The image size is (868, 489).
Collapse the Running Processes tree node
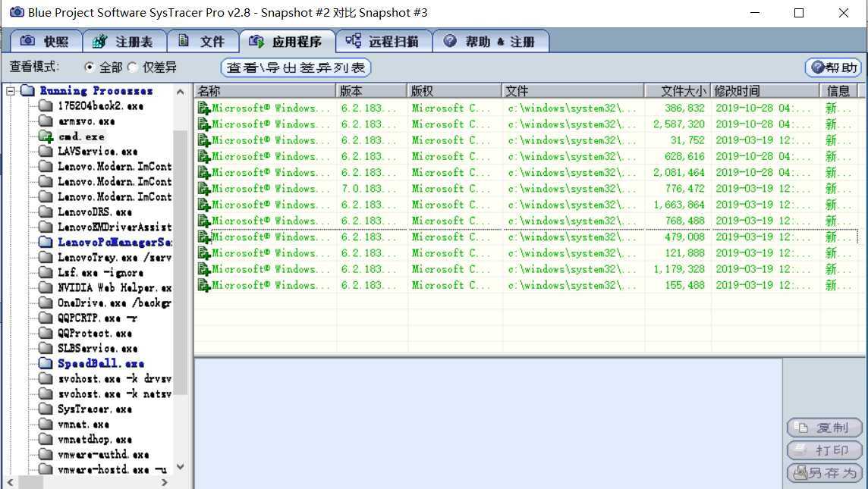click(x=11, y=91)
